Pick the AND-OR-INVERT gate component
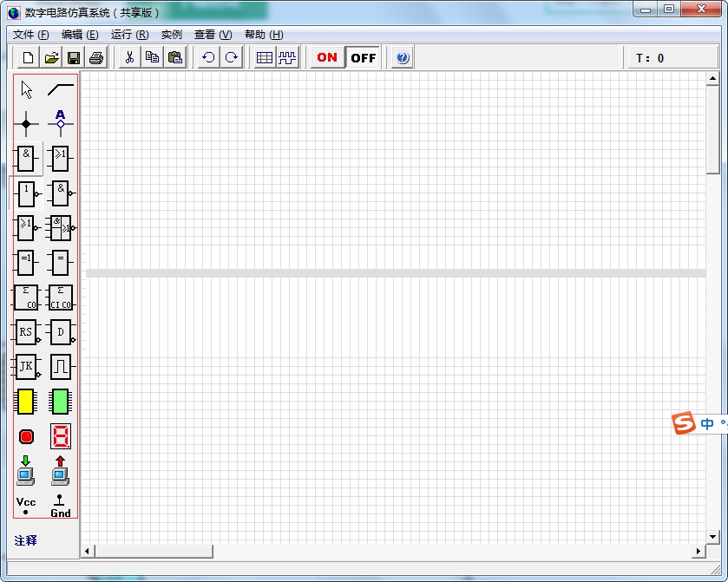The width and height of the screenshot is (728, 582). pyautogui.click(x=61, y=228)
